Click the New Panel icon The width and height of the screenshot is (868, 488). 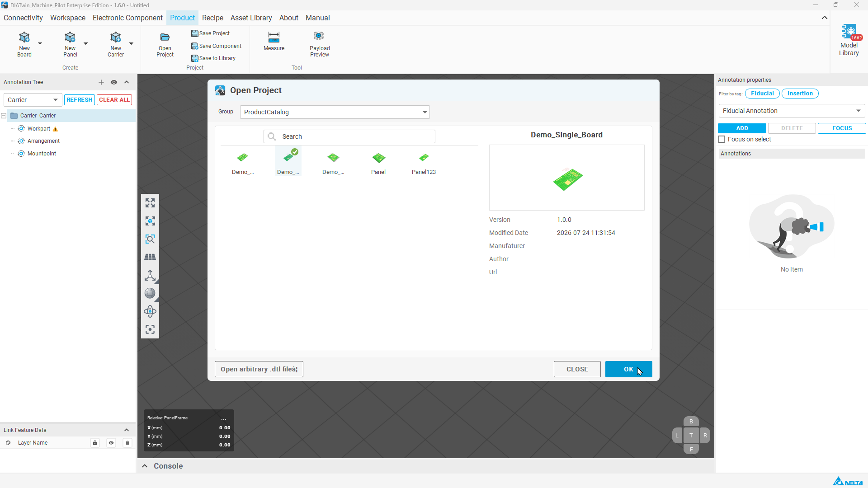70,44
